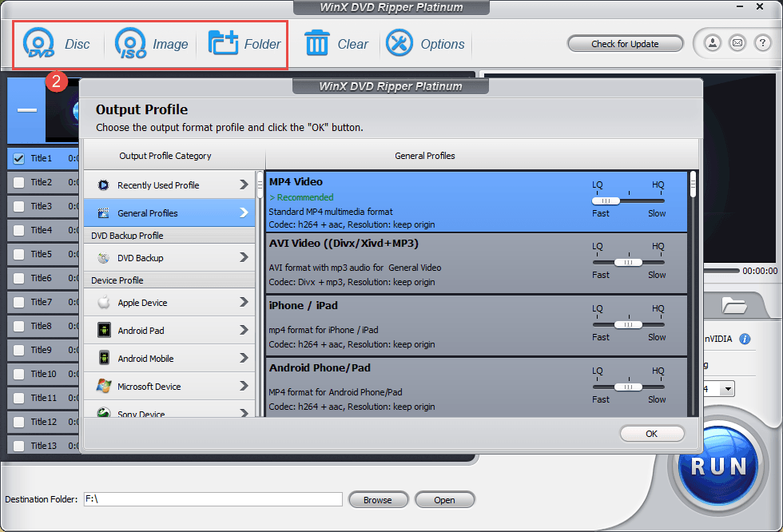Screen dimensions: 783x532
Task: Click the Apple Device logo icon
Action: [x=103, y=303]
